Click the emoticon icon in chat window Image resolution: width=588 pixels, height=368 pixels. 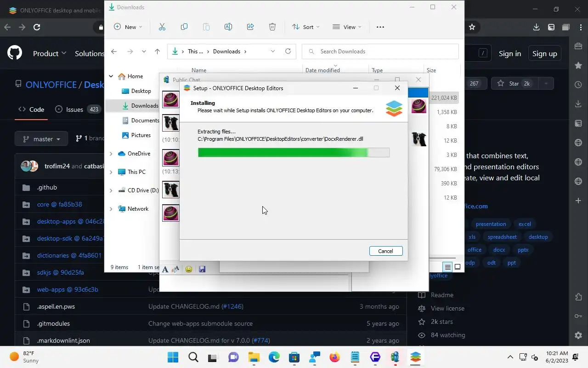tap(189, 270)
